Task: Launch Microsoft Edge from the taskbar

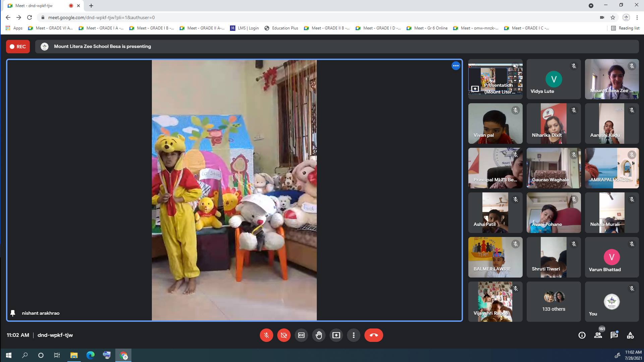Action: coord(91,355)
